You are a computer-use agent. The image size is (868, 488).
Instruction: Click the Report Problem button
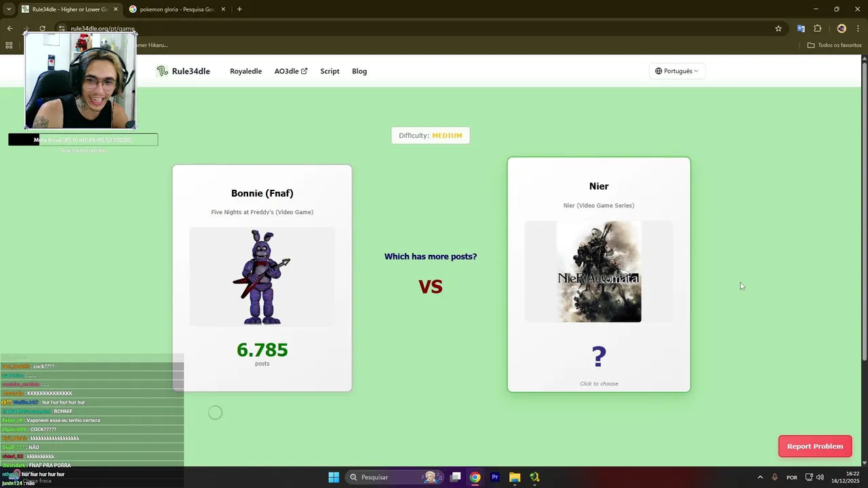815,446
